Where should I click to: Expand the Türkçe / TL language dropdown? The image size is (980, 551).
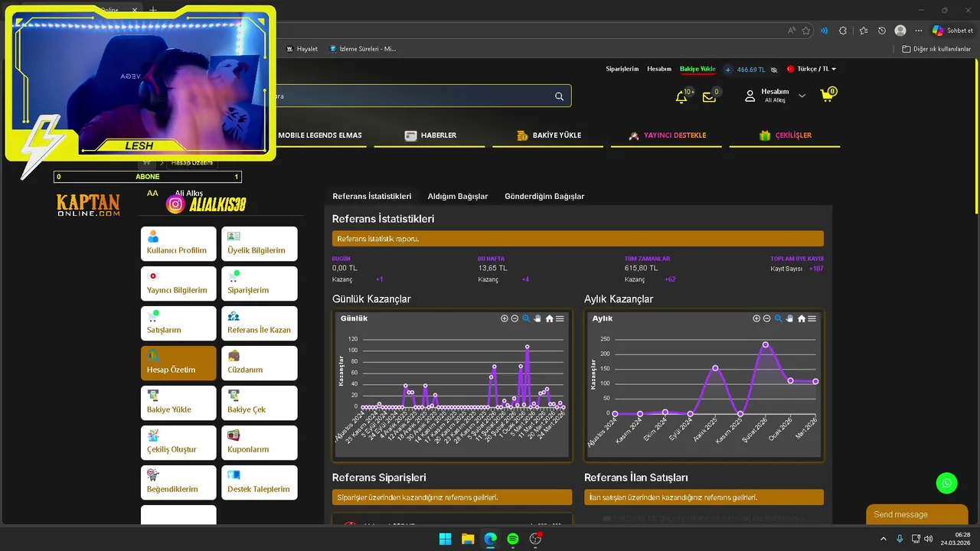click(x=812, y=69)
